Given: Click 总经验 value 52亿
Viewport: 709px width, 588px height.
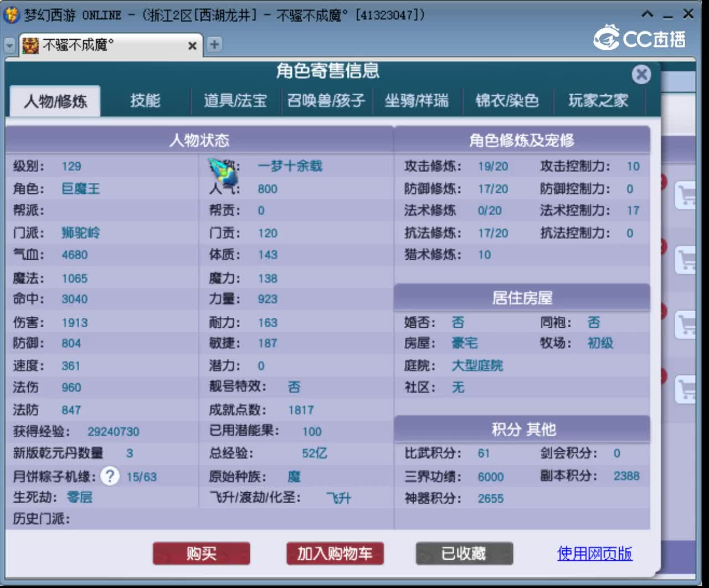Looking at the screenshot, I should click(x=315, y=453).
